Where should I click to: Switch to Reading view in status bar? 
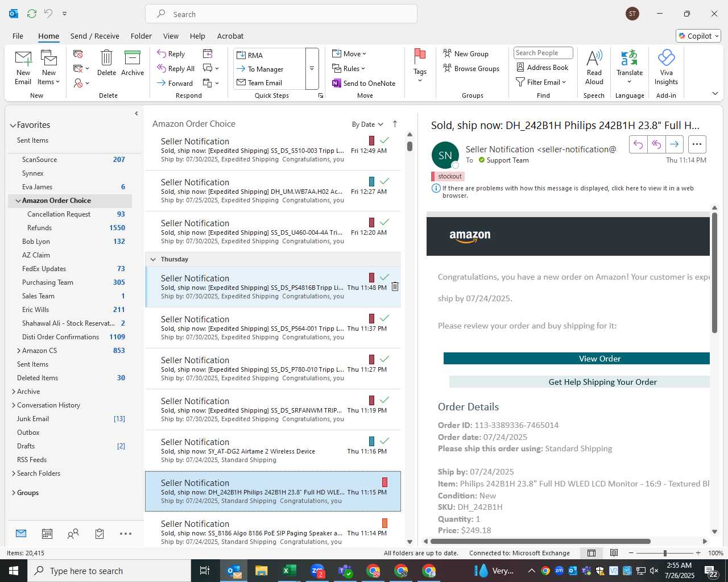point(614,553)
